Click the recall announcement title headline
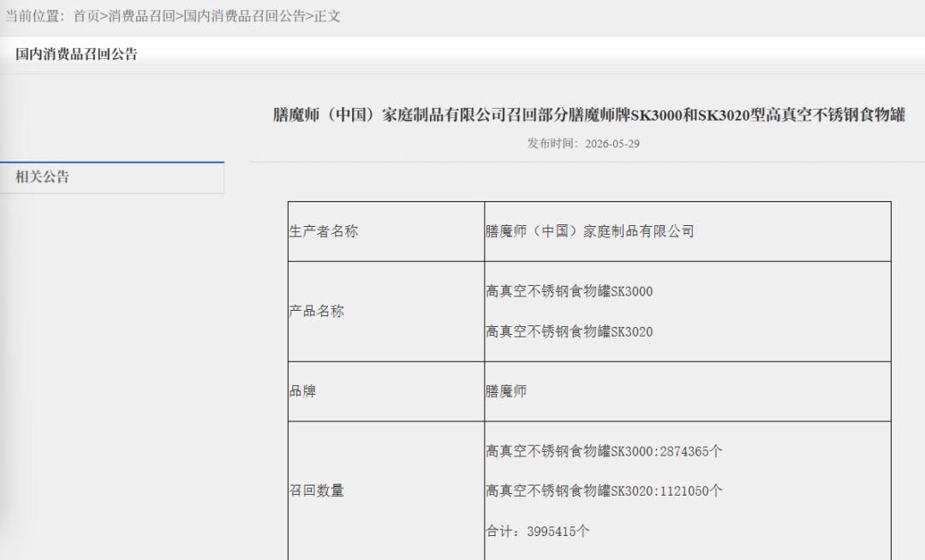This screenshot has width=925, height=560. (588, 115)
